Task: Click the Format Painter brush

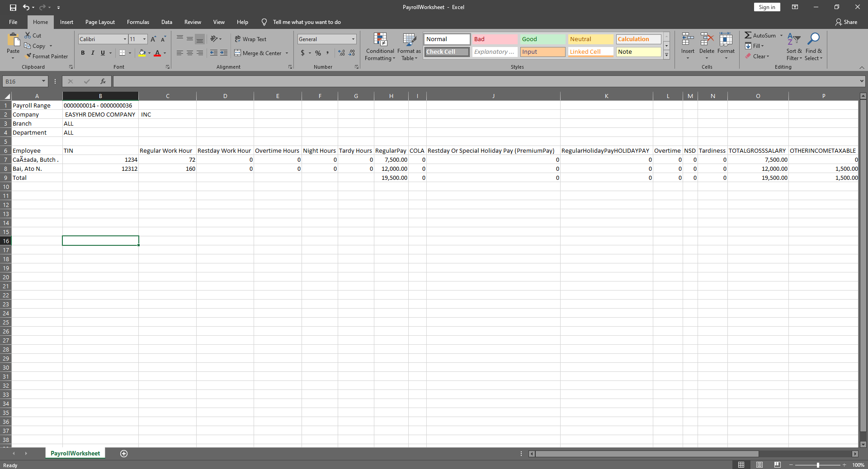Action: tap(28, 56)
